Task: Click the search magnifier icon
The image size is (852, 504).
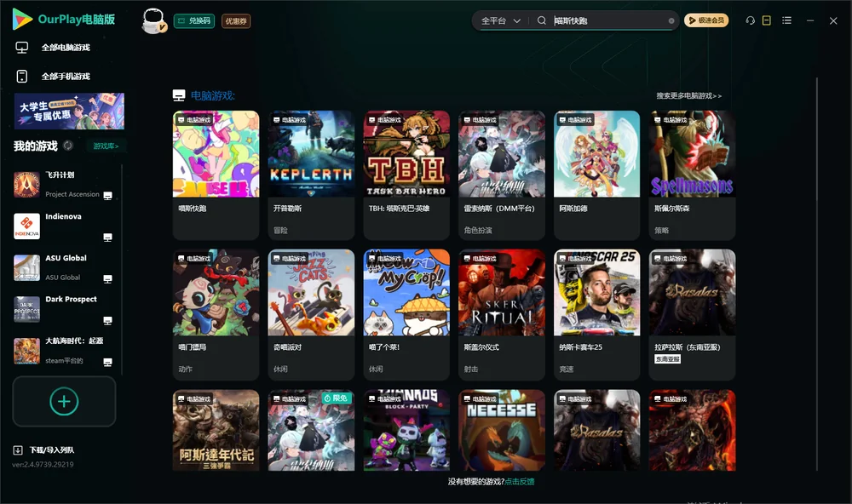Action: pos(541,20)
